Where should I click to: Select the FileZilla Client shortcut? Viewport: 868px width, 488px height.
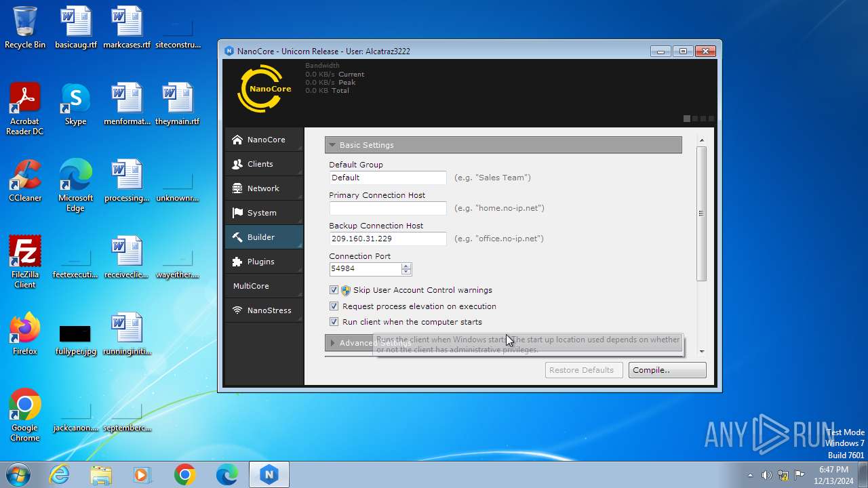(25, 262)
